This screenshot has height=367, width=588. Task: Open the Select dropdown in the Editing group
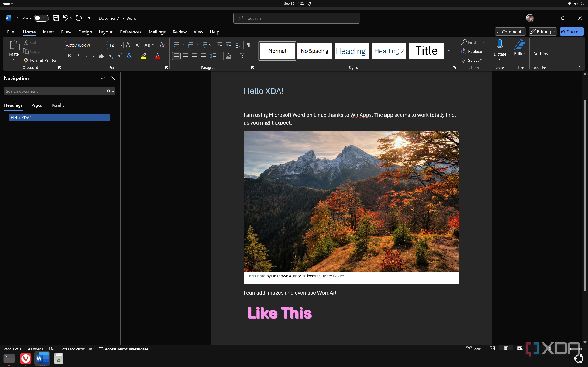(475, 60)
